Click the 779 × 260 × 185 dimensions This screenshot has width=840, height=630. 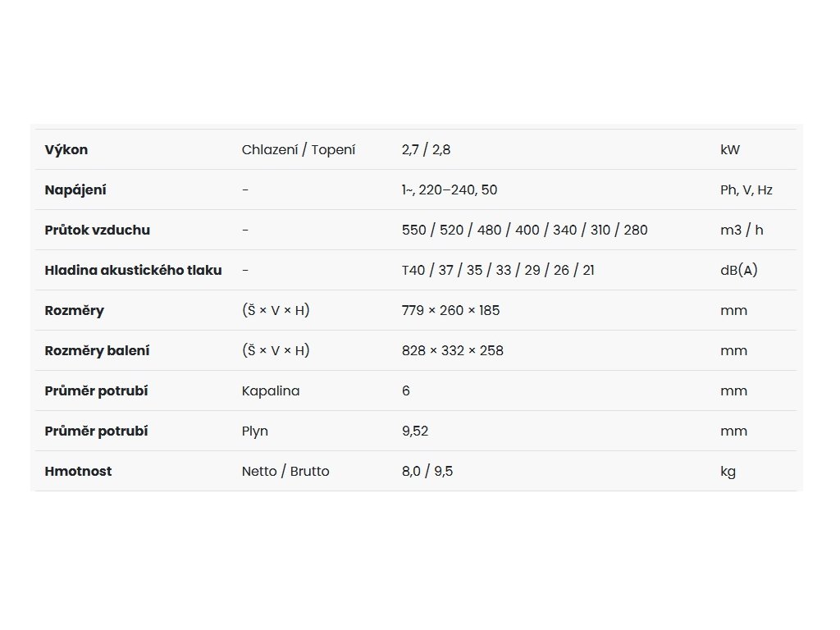coord(450,311)
